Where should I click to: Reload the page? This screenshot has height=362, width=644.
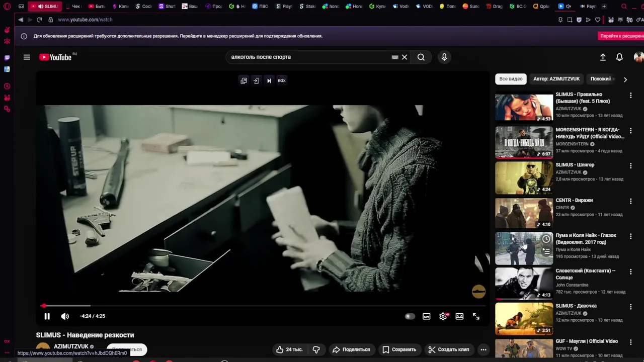tap(39, 20)
